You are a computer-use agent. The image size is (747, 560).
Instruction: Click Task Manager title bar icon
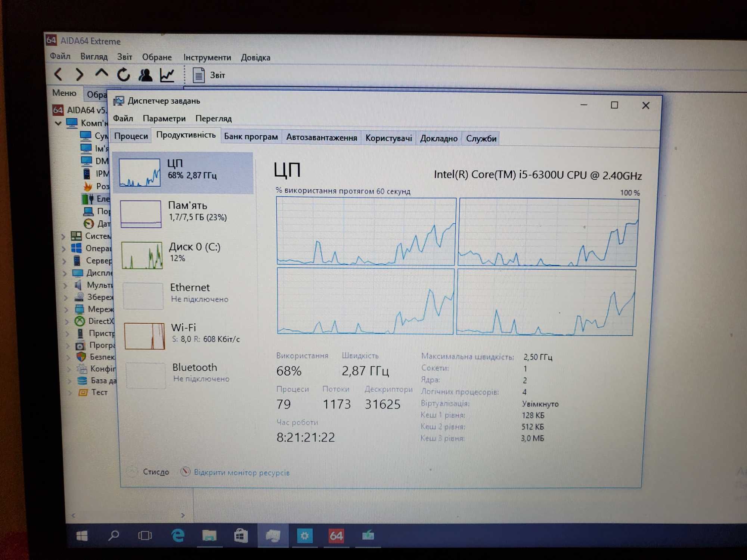[119, 101]
